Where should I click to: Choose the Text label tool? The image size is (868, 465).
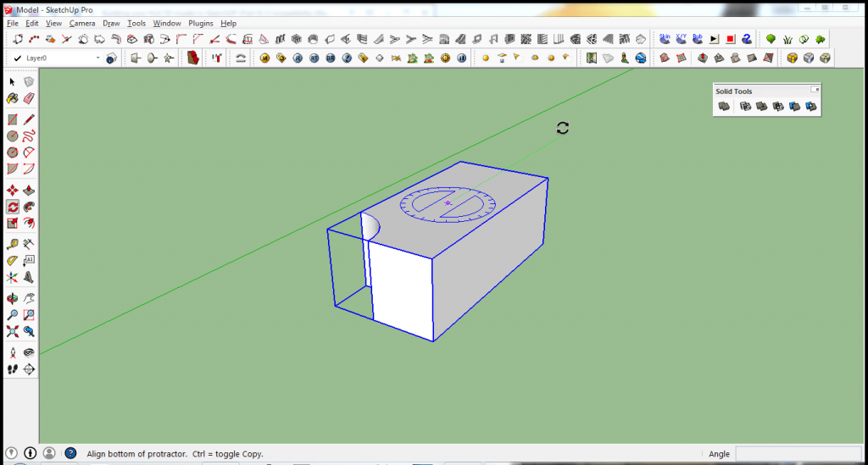pyautogui.click(x=29, y=260)
